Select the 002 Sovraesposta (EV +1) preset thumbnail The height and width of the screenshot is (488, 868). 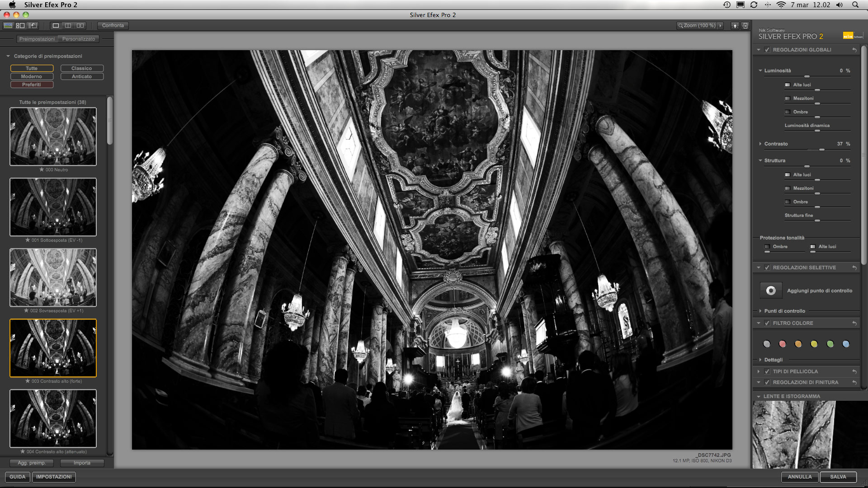tap(53, 277)
